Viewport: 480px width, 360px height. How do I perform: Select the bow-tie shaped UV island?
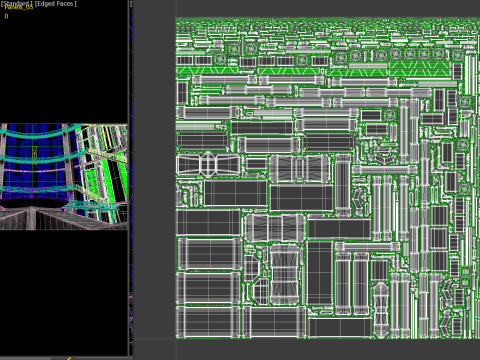click(208, 165)
